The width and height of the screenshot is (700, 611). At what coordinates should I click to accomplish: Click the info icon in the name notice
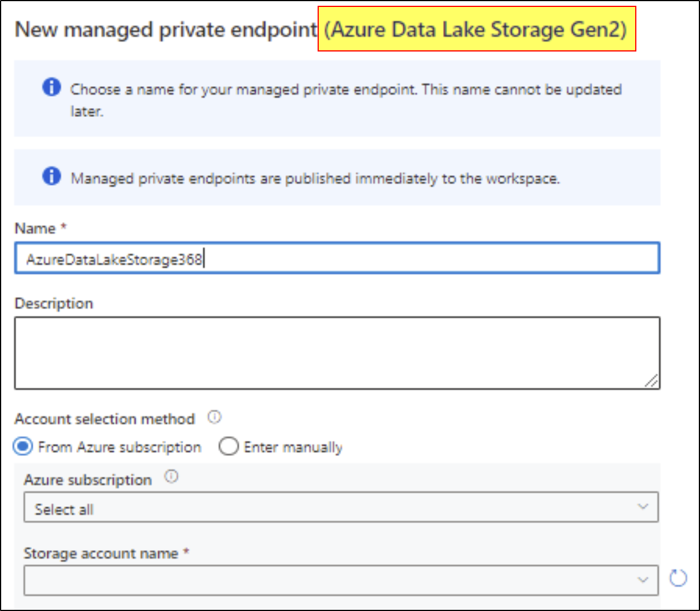point(51,87)
